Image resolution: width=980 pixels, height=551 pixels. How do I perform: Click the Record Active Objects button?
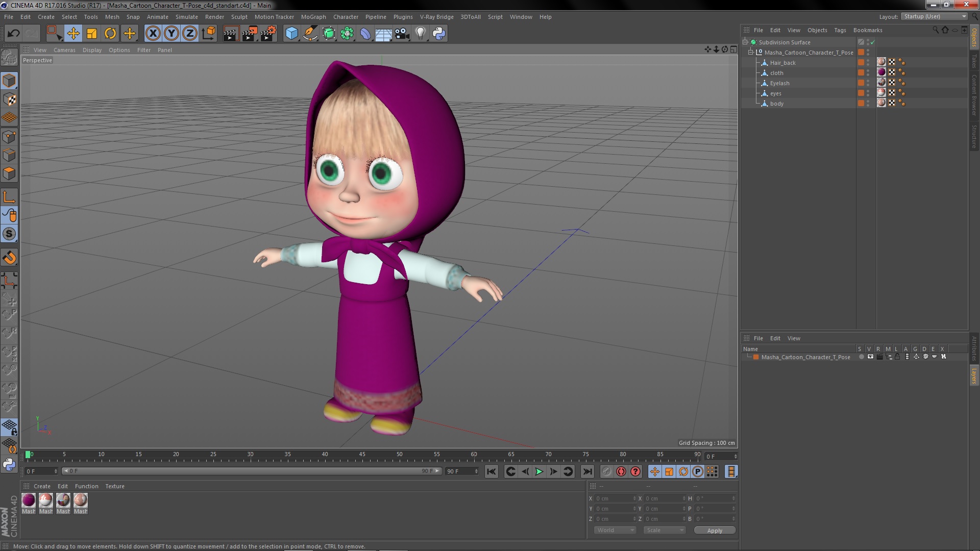point(606,472)
